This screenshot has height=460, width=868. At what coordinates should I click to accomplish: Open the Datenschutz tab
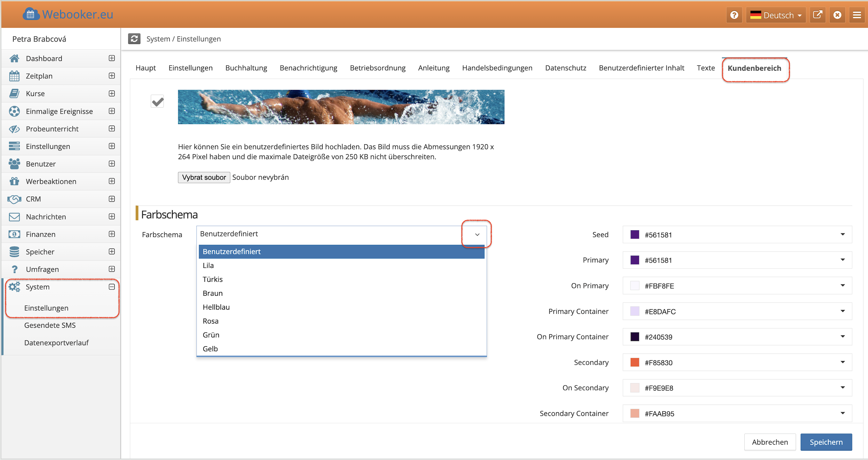coord(565,68)
